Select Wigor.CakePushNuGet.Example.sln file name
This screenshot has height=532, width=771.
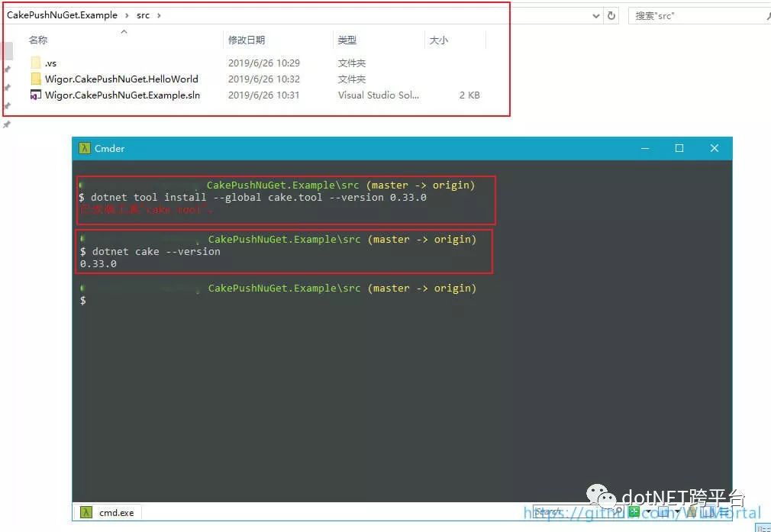[122, 95]
